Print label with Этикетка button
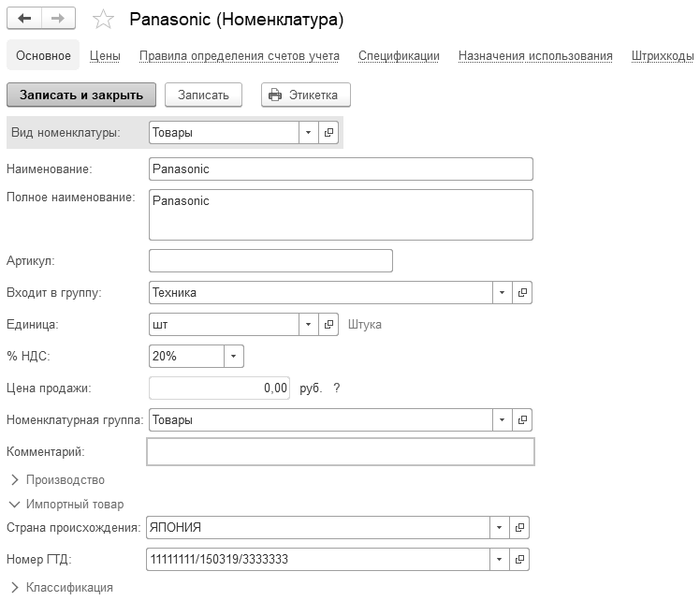Viewport: 700px width, 601px height. pyautogui.click(x=306, y=95)
